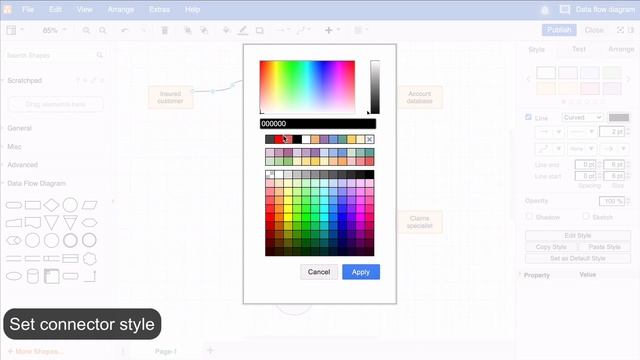Open the 85% zoom dropdown

point(54,30)
